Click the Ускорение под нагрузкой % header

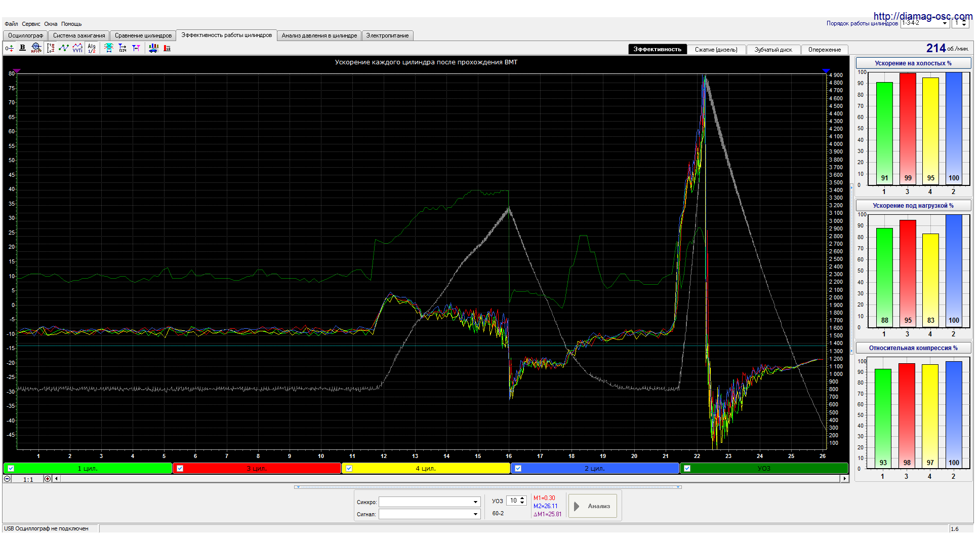(x=913, y=206)
